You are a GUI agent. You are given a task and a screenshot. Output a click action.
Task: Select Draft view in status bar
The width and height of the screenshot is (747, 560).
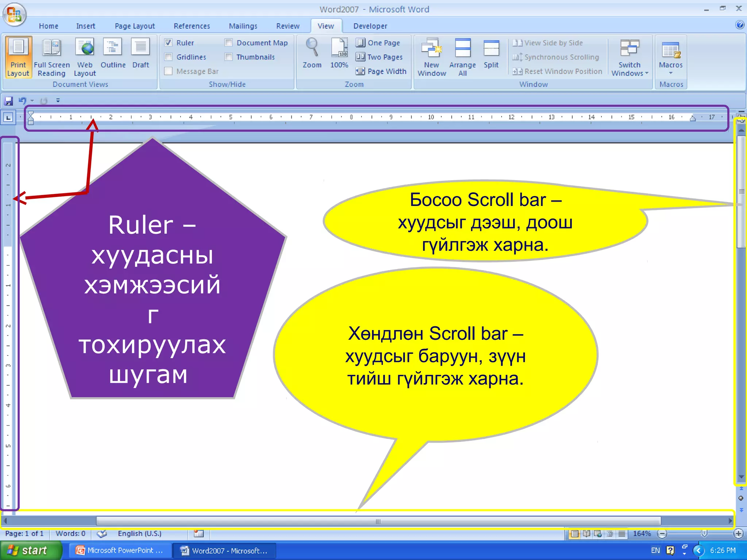click(x=622, y=534)
